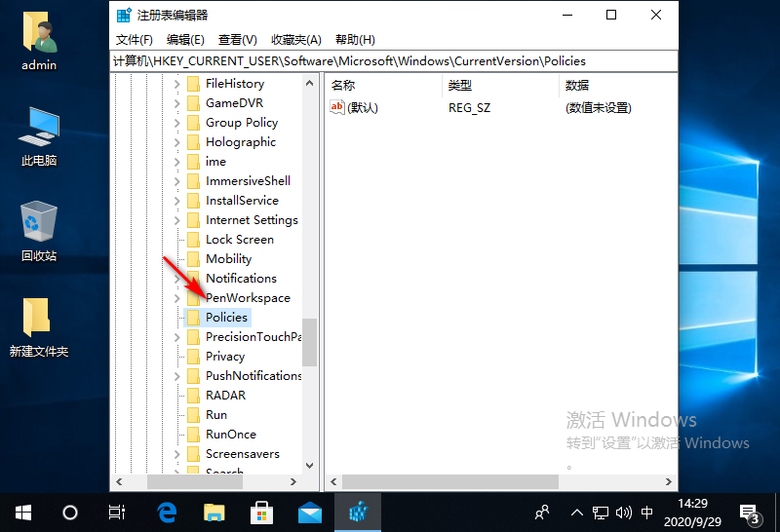Expand the Group Policy key
This screenshot has width=780, height=532.
click(177, 123)
